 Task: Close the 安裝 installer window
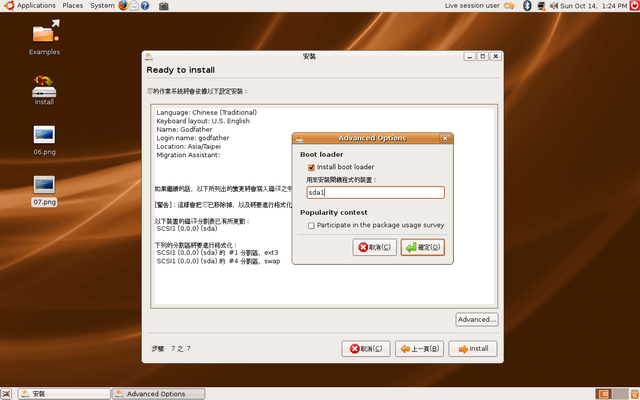pos(496,56)
